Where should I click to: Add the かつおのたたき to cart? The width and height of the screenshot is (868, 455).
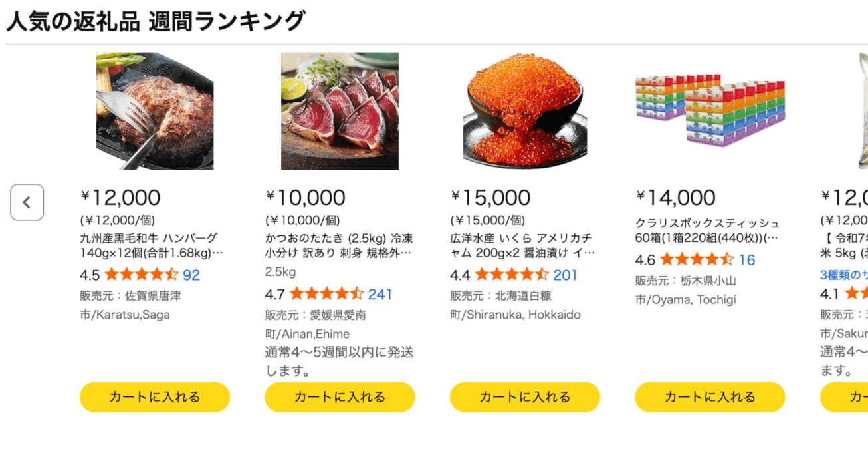(x=340, y=397)
